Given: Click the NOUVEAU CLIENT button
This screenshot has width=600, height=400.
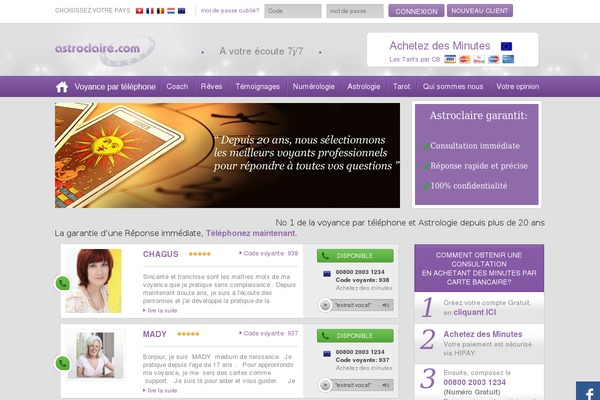Looking at the screenshot, I should point(480,11).
